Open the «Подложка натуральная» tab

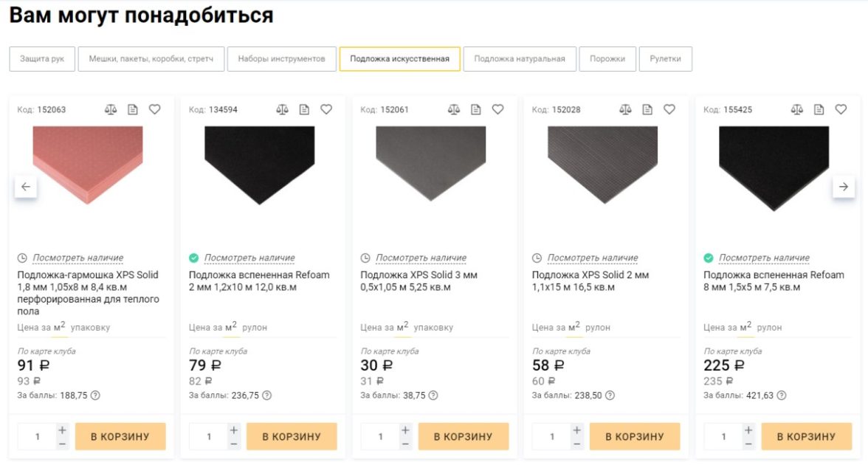520,59
